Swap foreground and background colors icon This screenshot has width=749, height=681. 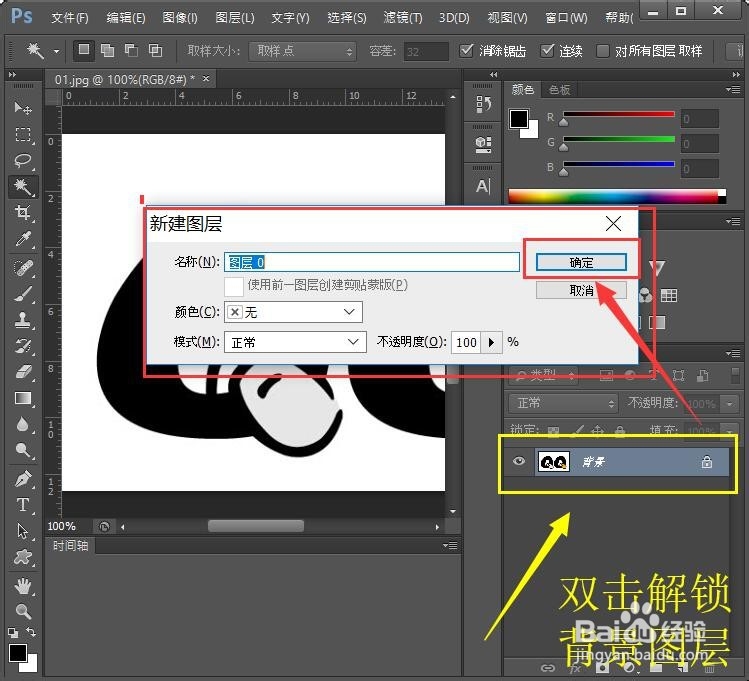[x=31, y=632]
